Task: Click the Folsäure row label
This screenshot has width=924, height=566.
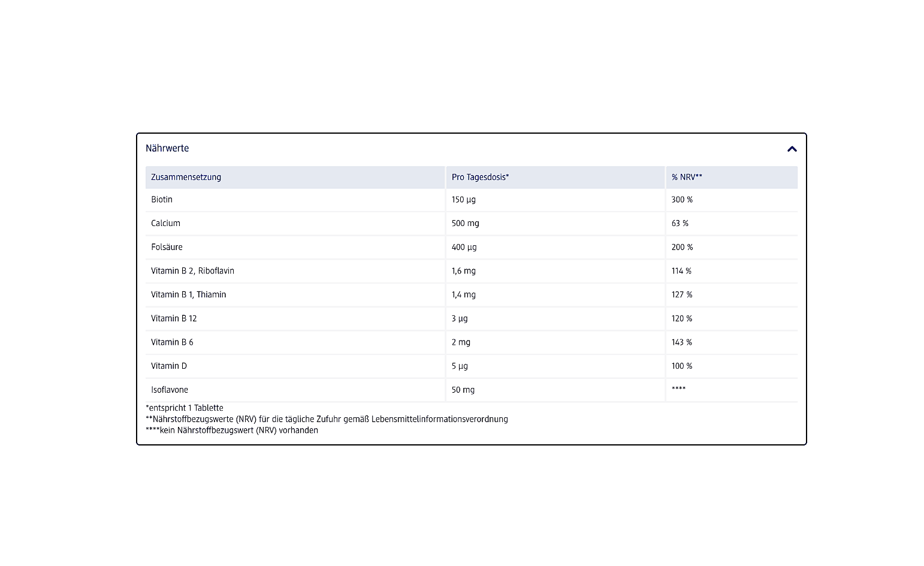Action: (167, 247)
